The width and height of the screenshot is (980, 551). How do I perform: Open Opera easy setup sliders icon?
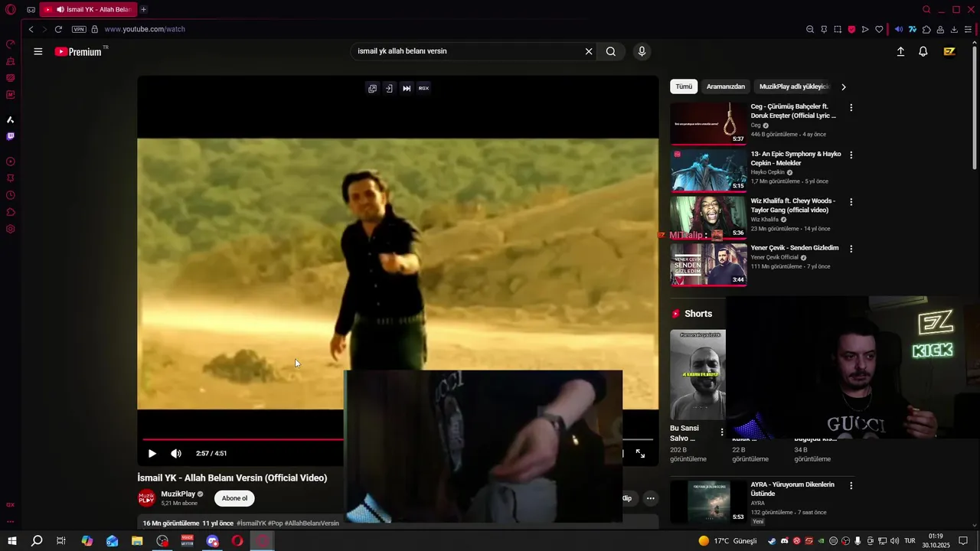click(x=968, y=29)
